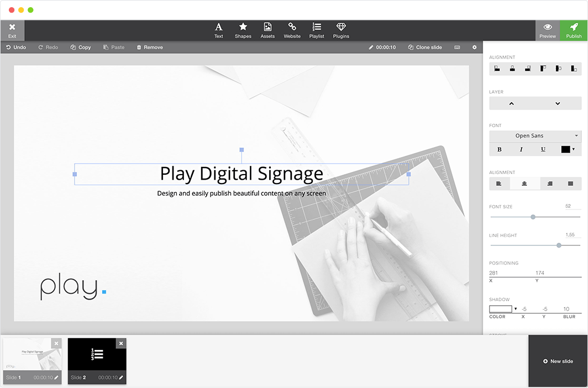Image resolution: width=588 pixels, height=388 pixels.
Task: Delete Slide 2 with its X button
Action: pyautogui.click(x=121, y=343)
